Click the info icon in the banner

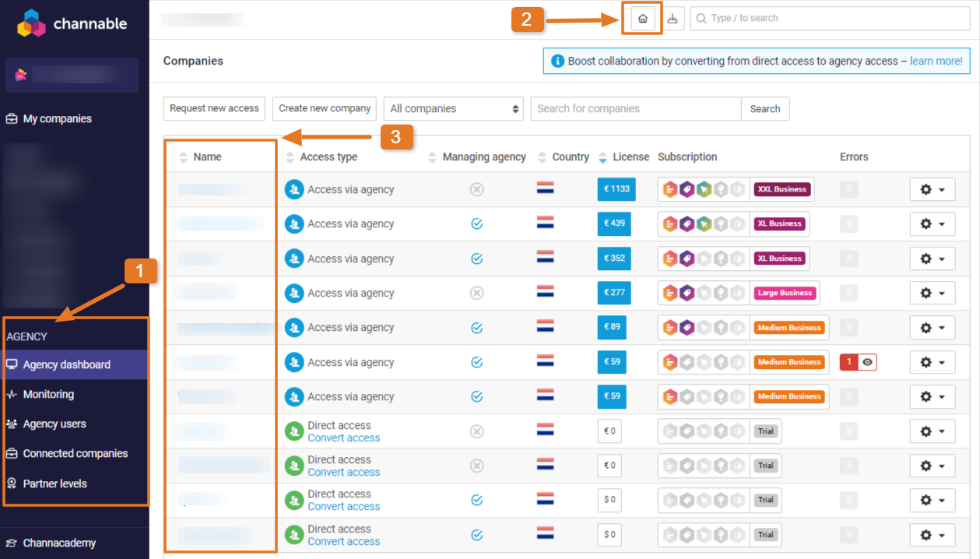point(557,62)
